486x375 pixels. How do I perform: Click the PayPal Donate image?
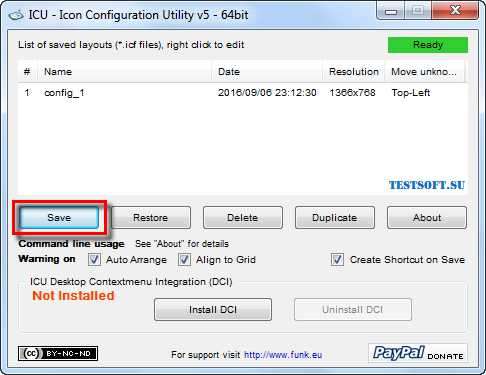(x=418, y=353)
